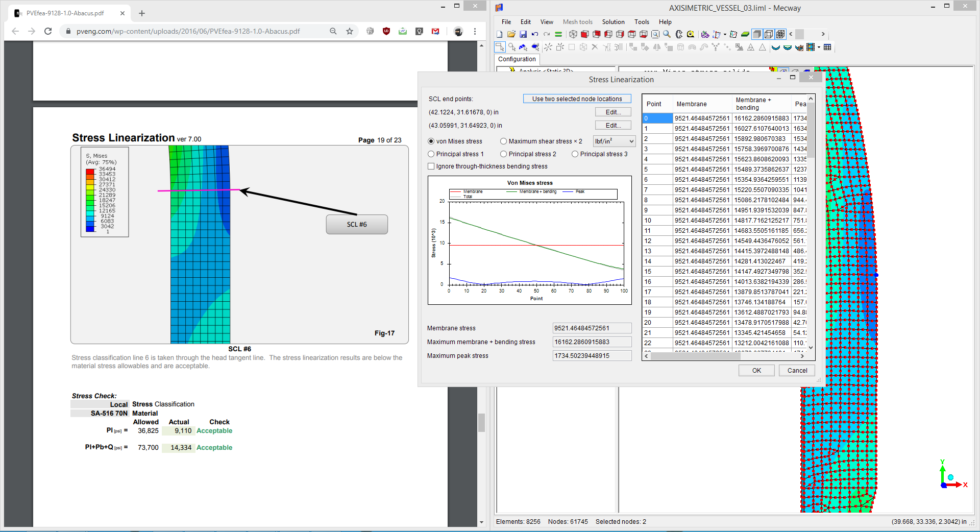Click the film strip animation icon
This screenshot has width=980, height=532.
(x=811, y=47)
